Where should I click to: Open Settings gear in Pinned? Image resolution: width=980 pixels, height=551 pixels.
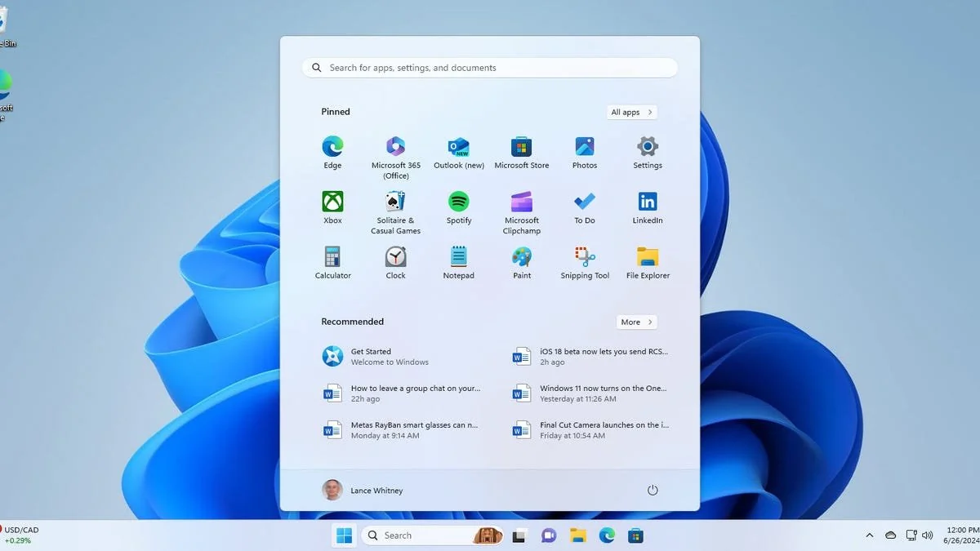pyautogui.click(x=648, y=152)
